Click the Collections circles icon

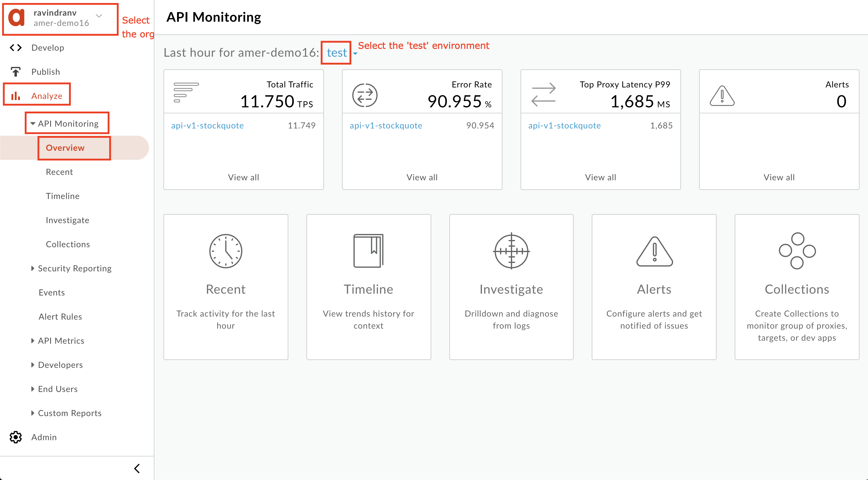(x=797, y=251)
